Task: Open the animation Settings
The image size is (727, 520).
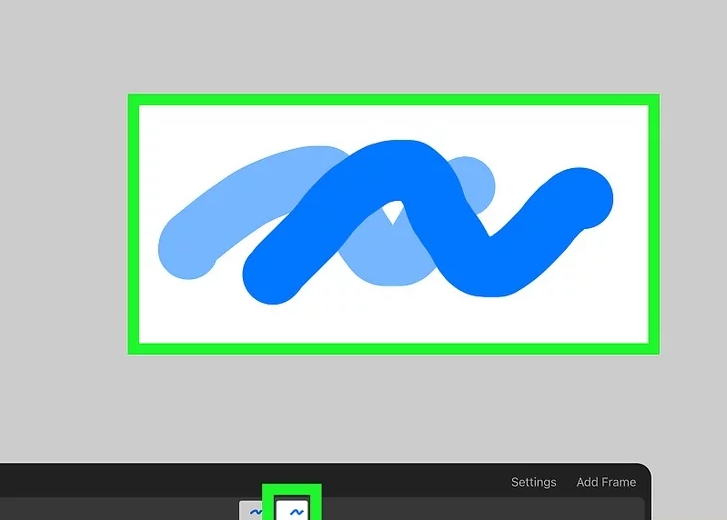Action: pyautogui.click(x=533, y=482)
